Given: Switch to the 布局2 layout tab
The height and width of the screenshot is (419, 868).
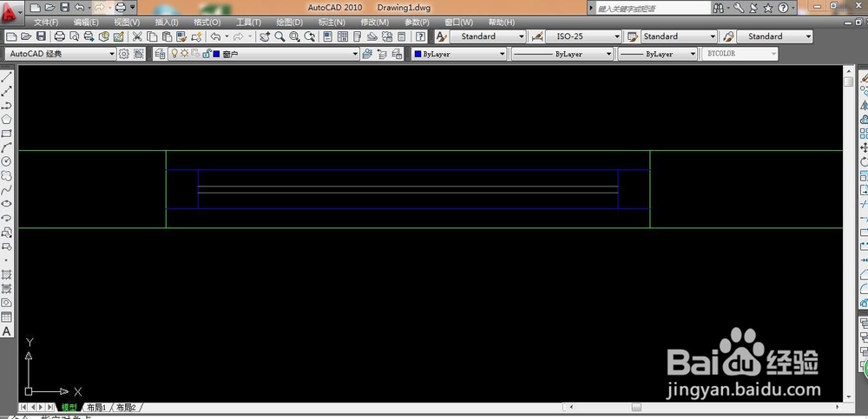Looking at the screenshot, I should (x=126, y=408).
